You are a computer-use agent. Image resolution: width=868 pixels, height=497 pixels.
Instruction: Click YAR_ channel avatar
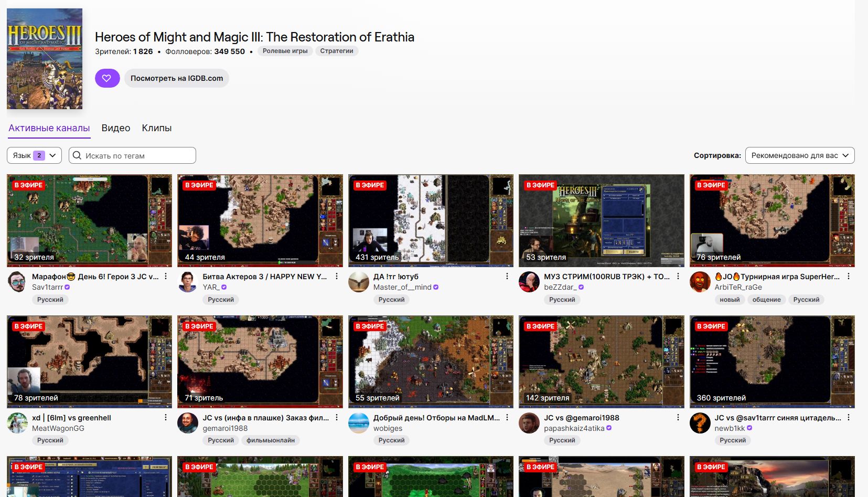tap(188, 282)
